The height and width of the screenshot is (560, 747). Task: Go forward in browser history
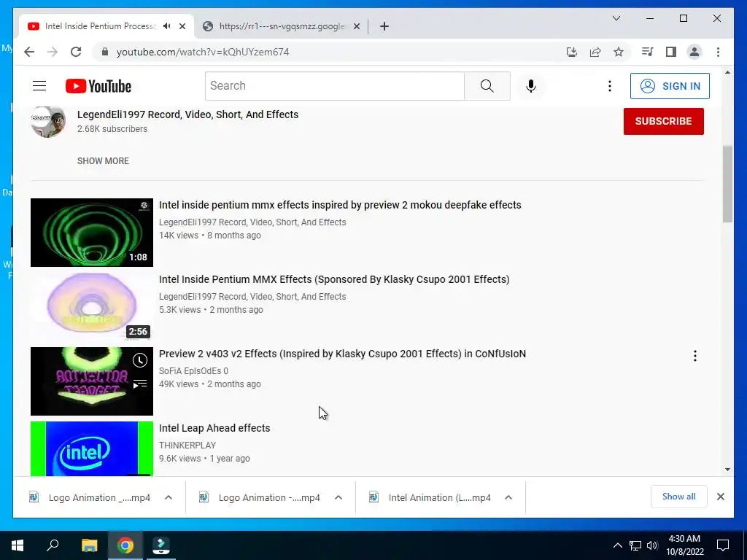coord(53,52)
